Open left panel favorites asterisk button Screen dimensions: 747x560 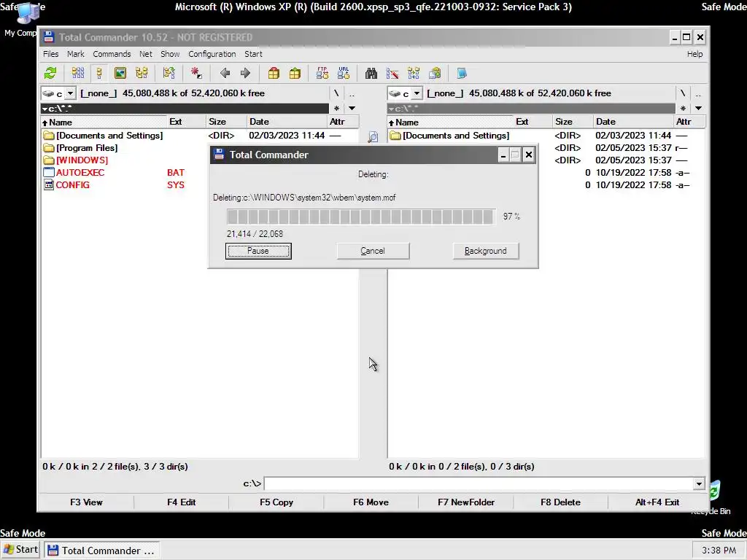[x=336, y=109]
